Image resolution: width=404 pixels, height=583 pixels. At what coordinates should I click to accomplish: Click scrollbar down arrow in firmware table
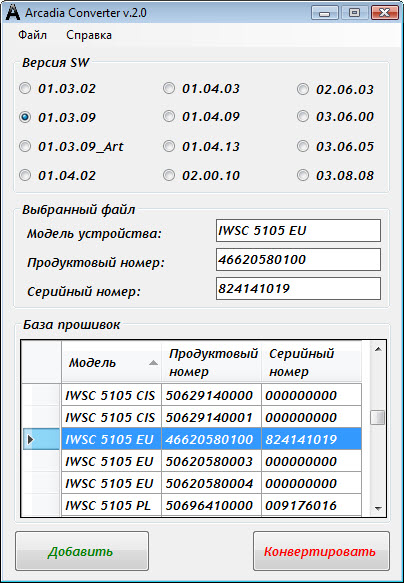(x=378, y=508)
